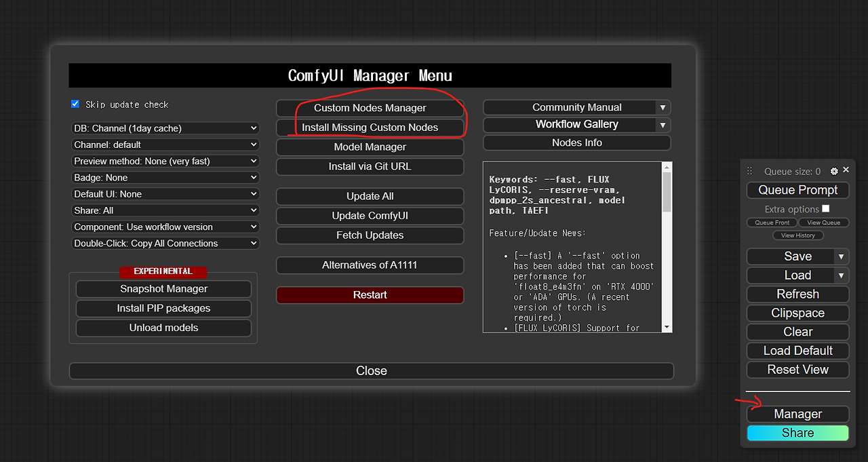Screen dimensions: 868x462
Task: Open the Manager button
Action: 798,415
